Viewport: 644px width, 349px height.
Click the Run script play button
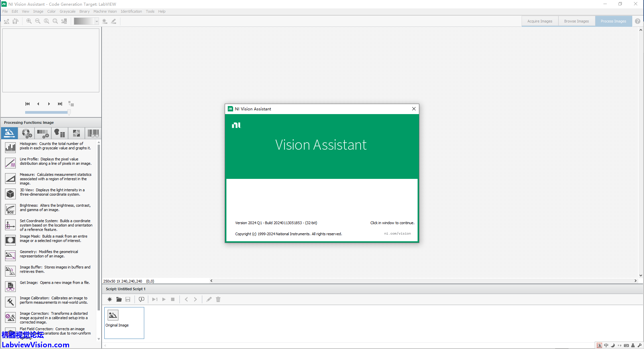(164, 299)
